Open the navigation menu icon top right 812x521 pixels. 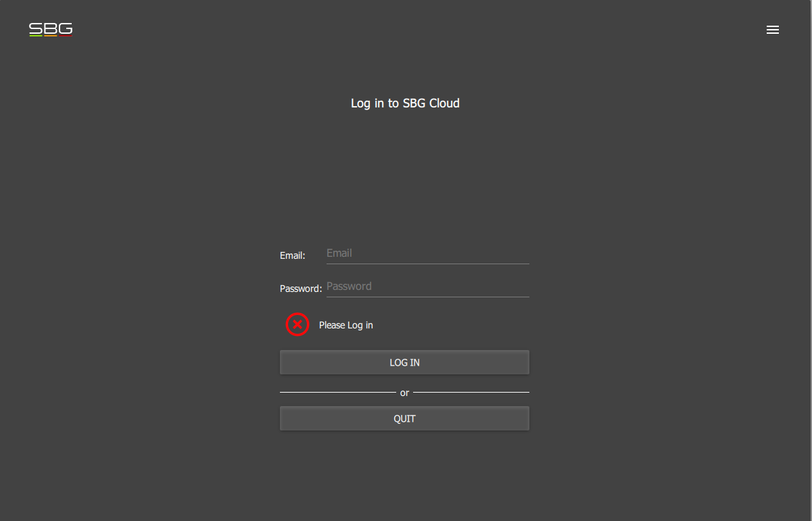pyautogui.click(x=773, y=29)
